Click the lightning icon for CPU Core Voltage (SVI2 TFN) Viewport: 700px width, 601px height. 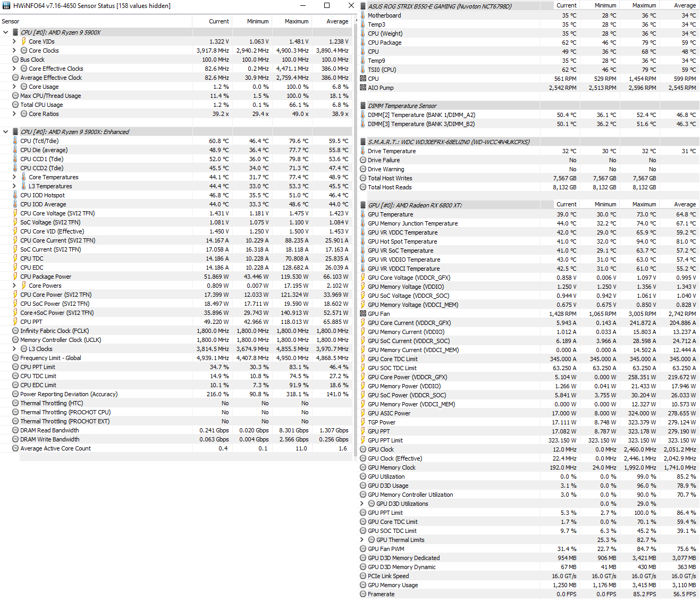(x=15, y=213)
